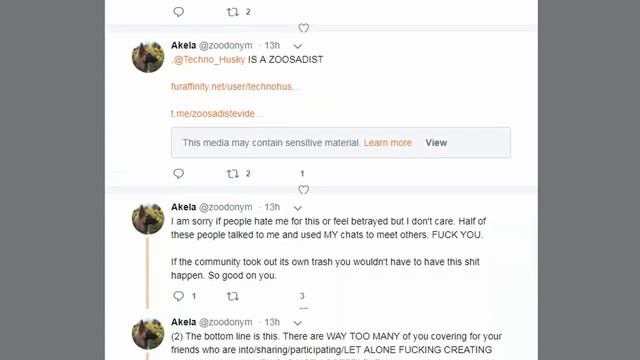640x360 pixels.
Task: Click the 13h timestamp on the "I am sorry" tweet
Action: pyautogui.click(x=272, y=207)
